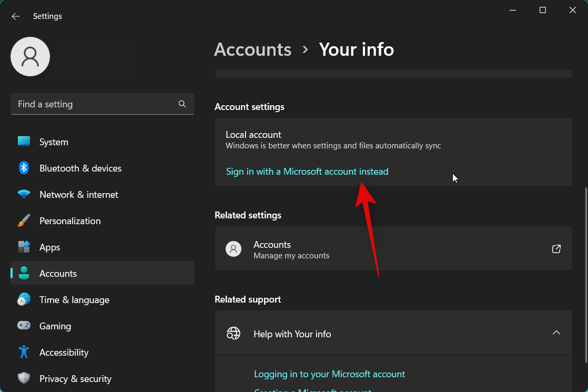This screenshot has height=392, width=588.
Task: Select the Personalization paintbrush icon
Action: 24,220
